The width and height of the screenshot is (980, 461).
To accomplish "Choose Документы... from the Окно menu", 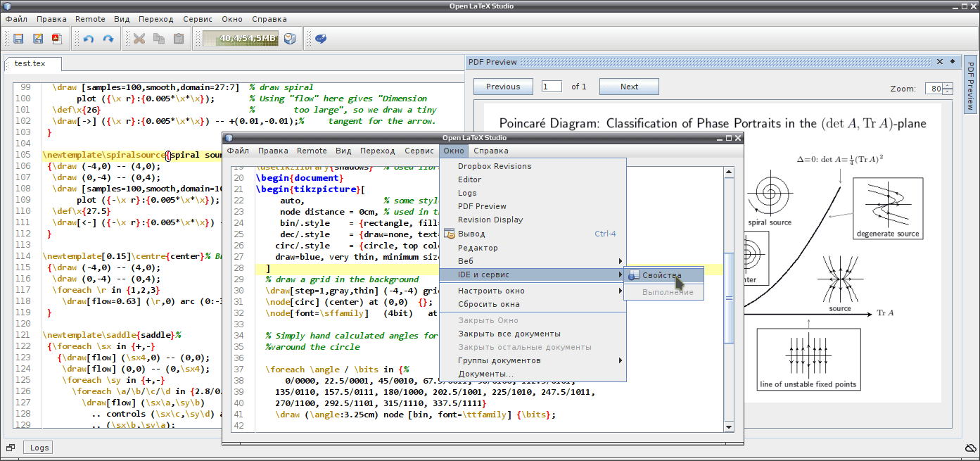I will pos(533,374).
